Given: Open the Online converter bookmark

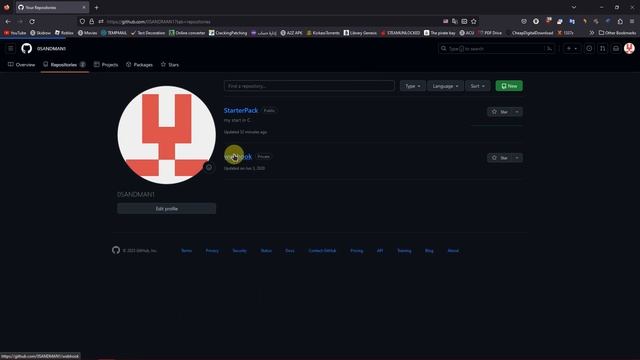Looking at the screenshot, I should (x=187, y=33).
